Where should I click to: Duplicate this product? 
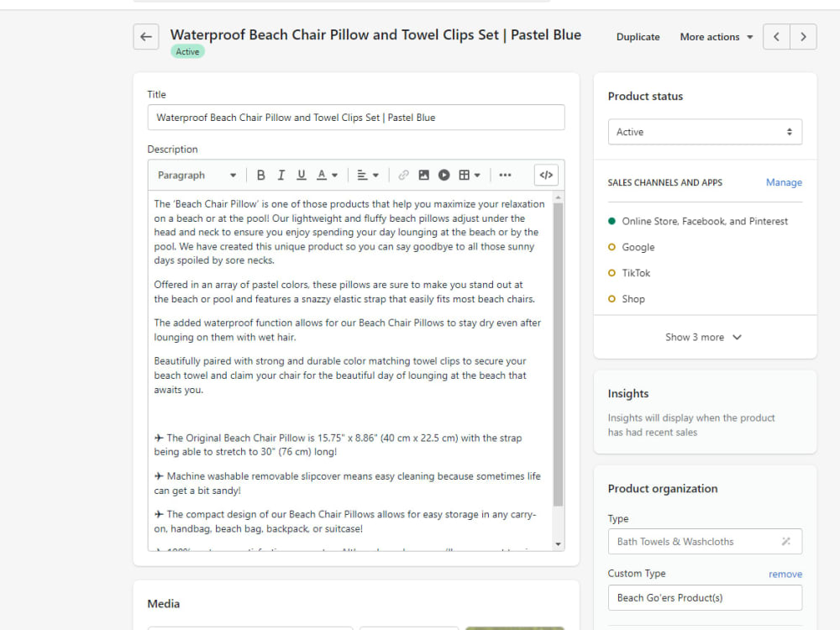(638, 37)
